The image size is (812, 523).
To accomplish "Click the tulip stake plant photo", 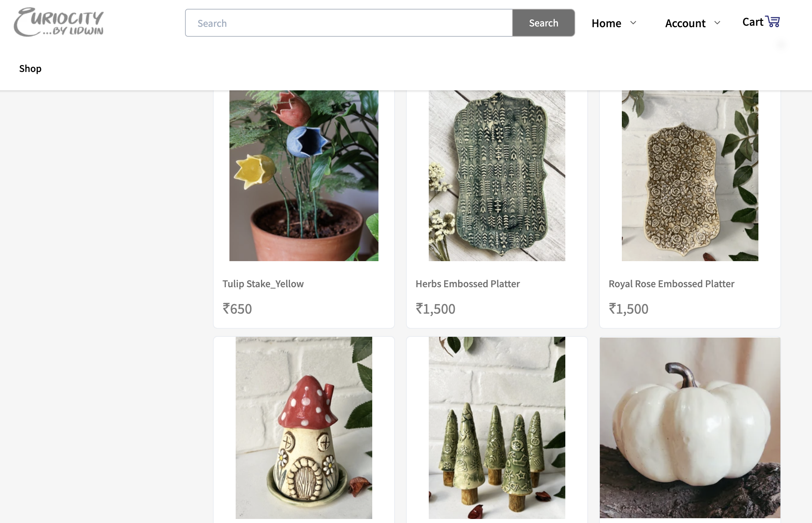I will (304, 176).
